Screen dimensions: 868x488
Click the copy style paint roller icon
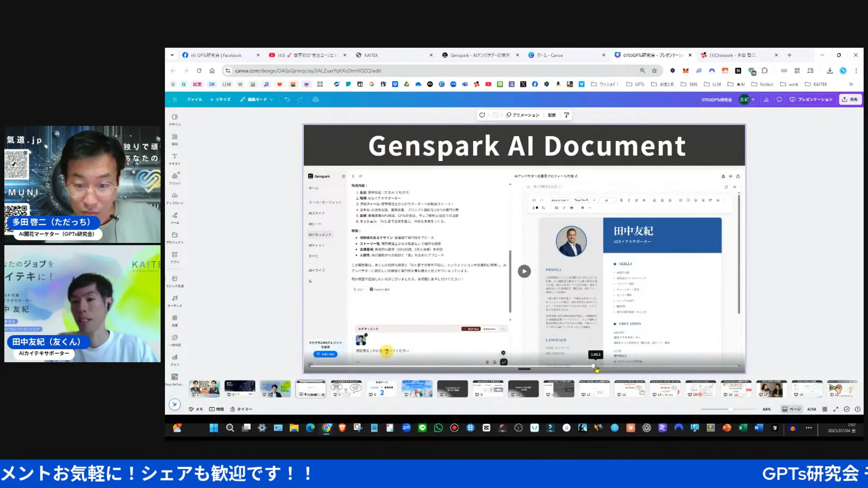point(566,115)
